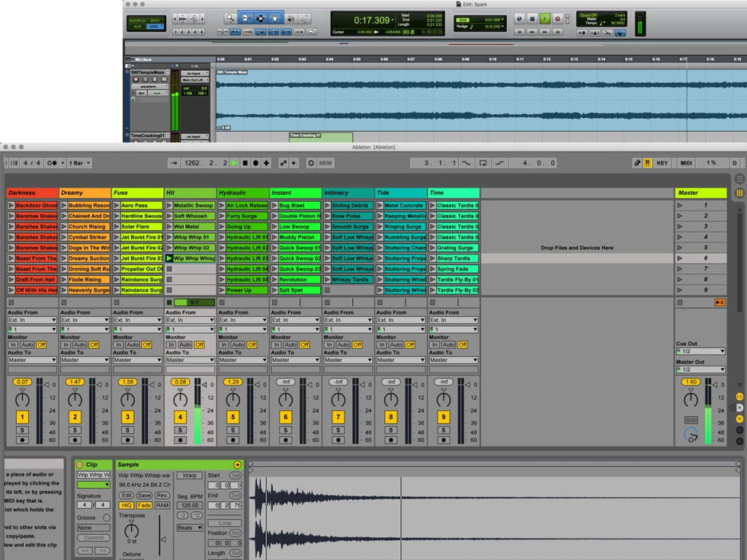
Task: Solo track 2 with its S button
Action: click(x=75, y=430)
